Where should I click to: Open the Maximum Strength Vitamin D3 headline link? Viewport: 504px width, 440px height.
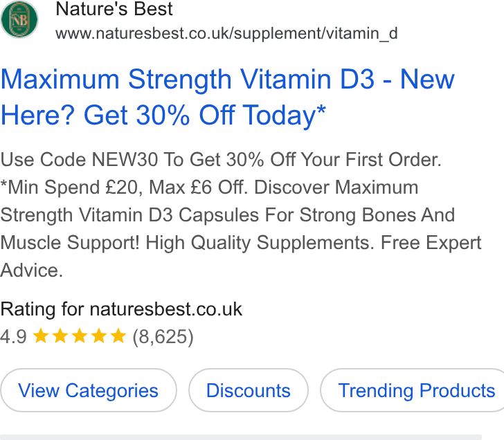228,98
